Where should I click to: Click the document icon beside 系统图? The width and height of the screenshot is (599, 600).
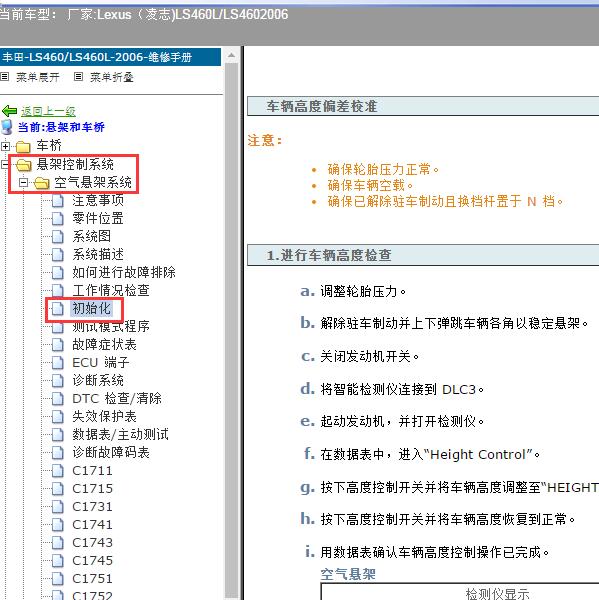[x=58, y=236]
